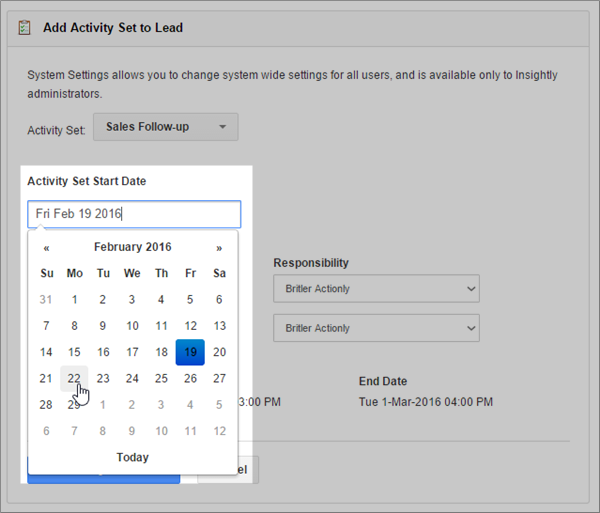
Task: Pick February 3 in the calendar
Action: click(132, 299)
